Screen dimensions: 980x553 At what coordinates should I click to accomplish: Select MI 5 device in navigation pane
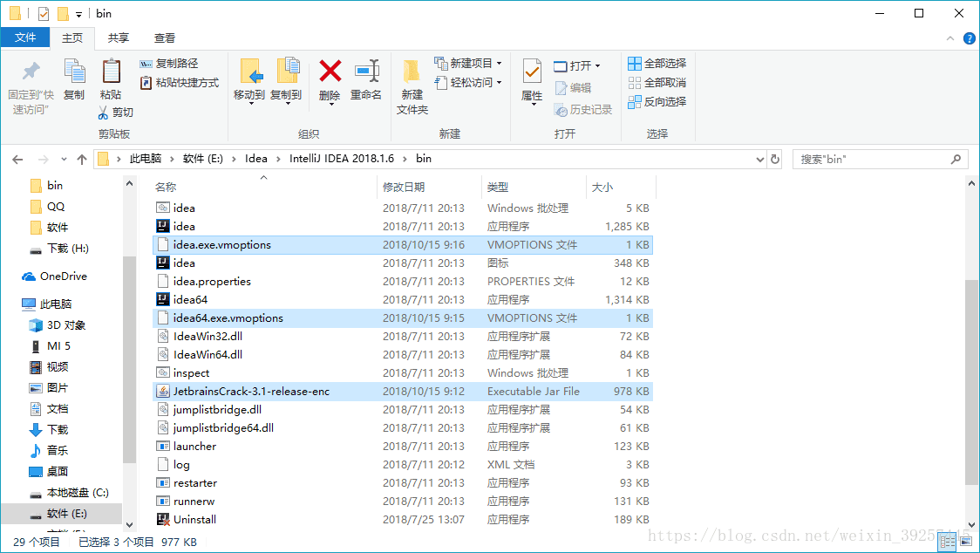[x=50, y=346]
